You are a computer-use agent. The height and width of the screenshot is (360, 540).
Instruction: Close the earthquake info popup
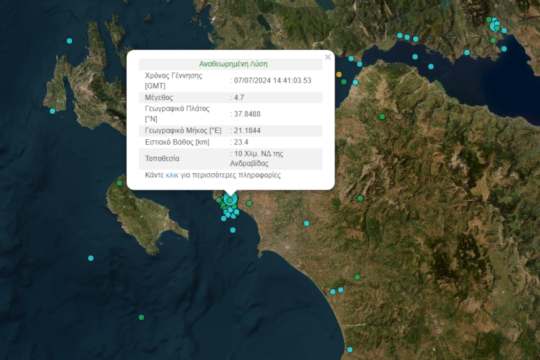click(328, 57)
